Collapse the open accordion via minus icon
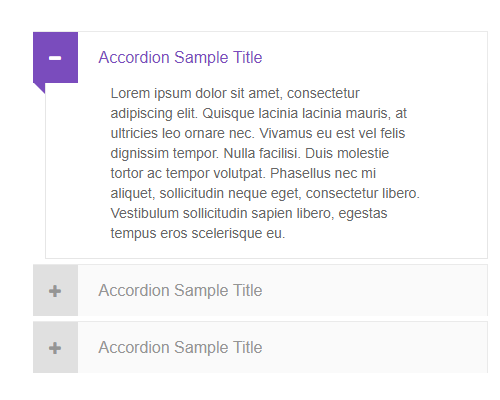The image size is (500, 400). pos(55,58)
